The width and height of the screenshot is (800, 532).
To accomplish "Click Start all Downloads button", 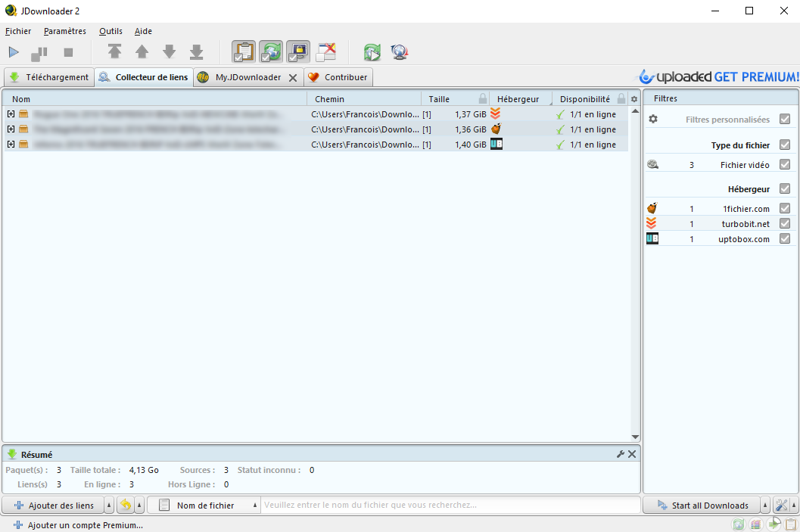I will pos(702,505).
